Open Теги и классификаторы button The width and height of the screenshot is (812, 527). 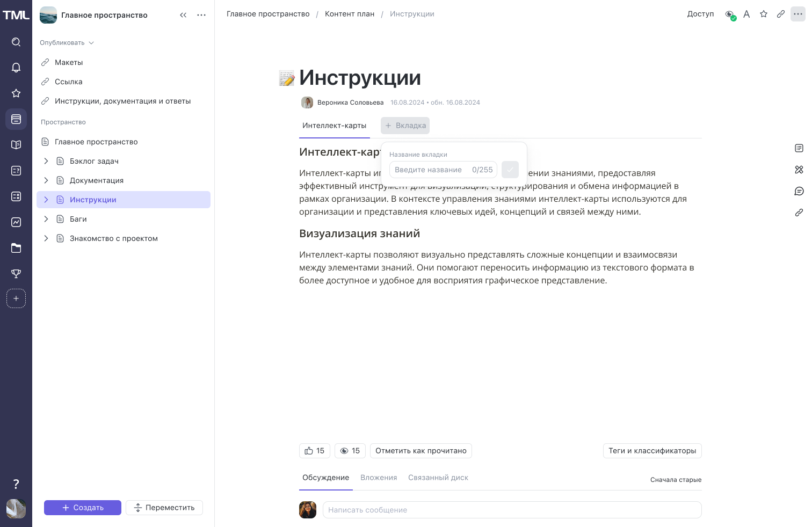(652, 451)
